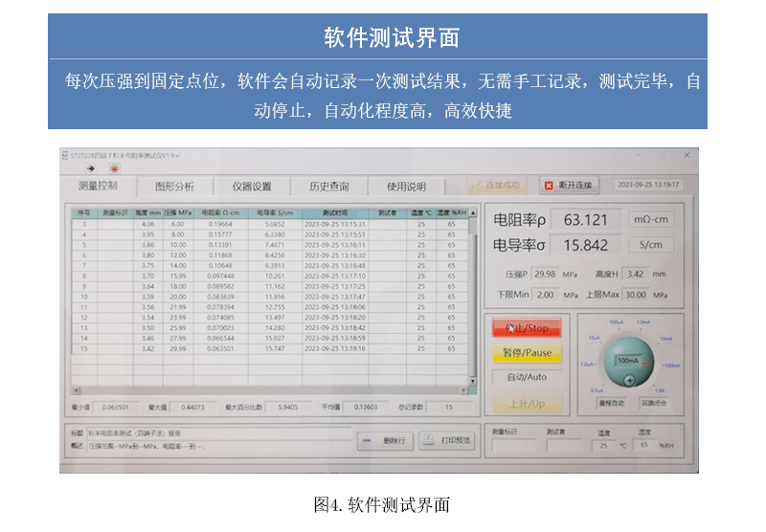
Task: Click the greyed 上升/Up button
Action: pos(527,404)
